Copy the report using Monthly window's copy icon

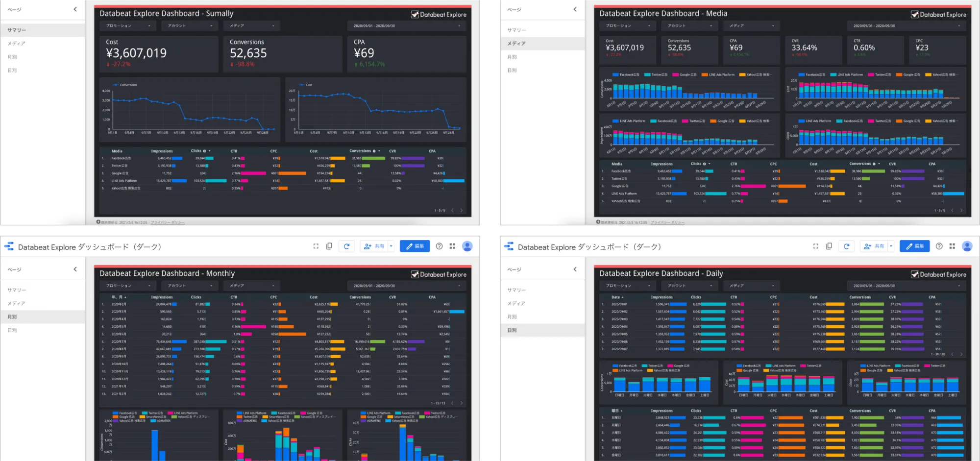tap(329, 246)
